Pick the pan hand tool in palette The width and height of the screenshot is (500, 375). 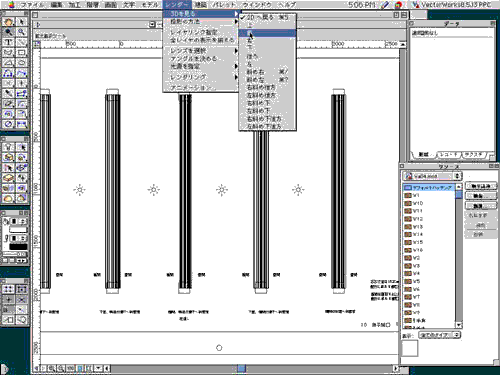pyautogui.click(x=8, y=22)
